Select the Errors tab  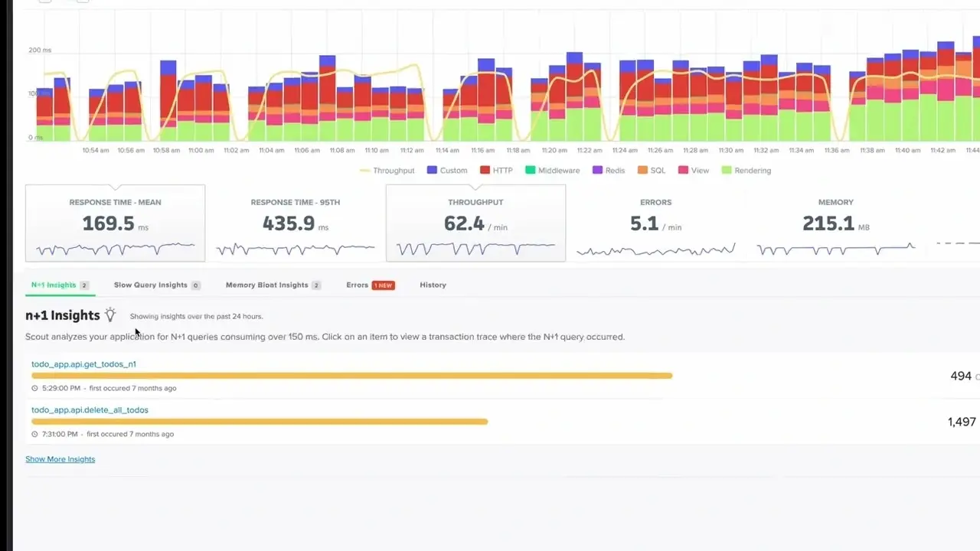[x=356, y=285]
